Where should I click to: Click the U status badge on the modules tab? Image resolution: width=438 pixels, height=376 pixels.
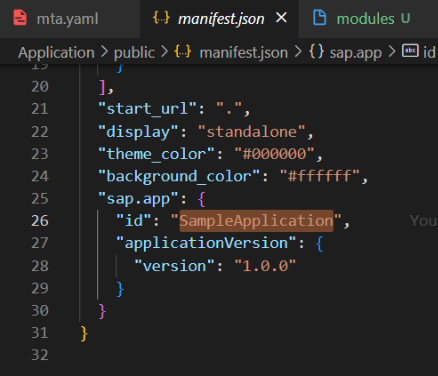(405, 18)
